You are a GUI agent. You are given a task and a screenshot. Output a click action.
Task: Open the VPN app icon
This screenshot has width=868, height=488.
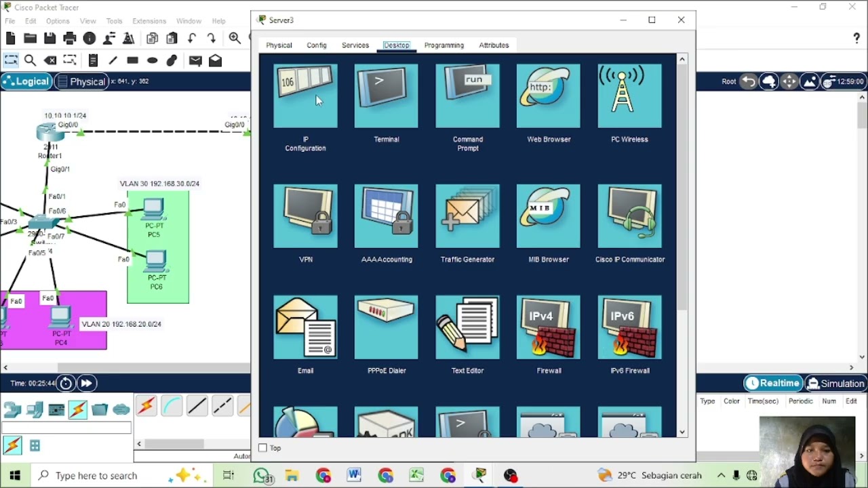tap(305, 216)
